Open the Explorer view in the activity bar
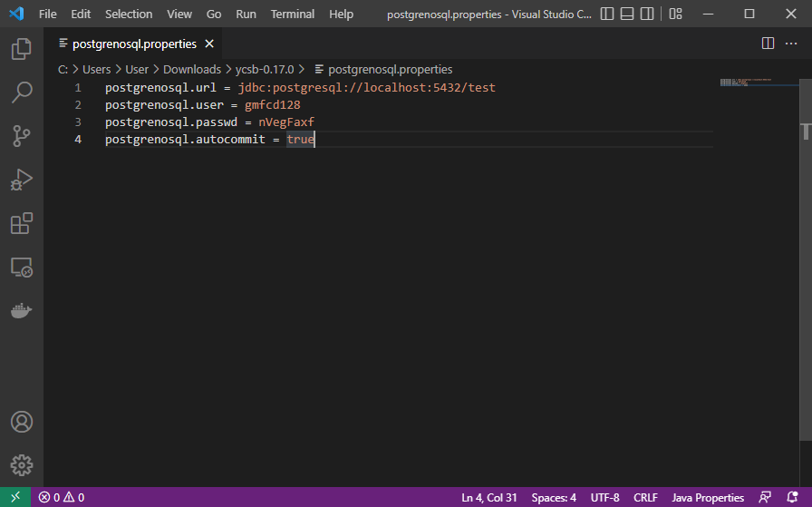Viewport: 812px width, 507px height. click(x=21, y=49)
